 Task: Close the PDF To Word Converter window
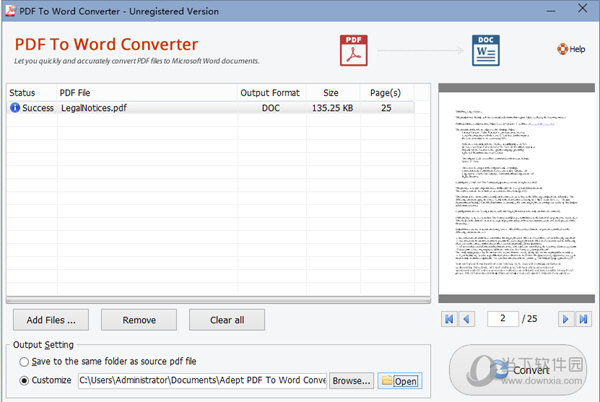click(582, 8)
